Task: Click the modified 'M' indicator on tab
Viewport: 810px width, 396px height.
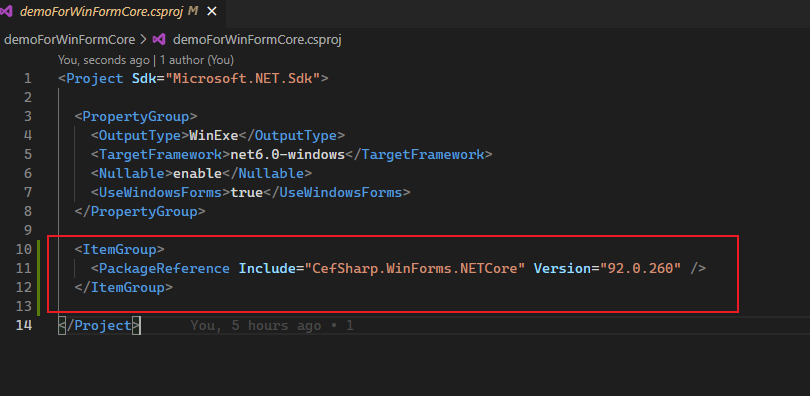Action: click(193, 11)
